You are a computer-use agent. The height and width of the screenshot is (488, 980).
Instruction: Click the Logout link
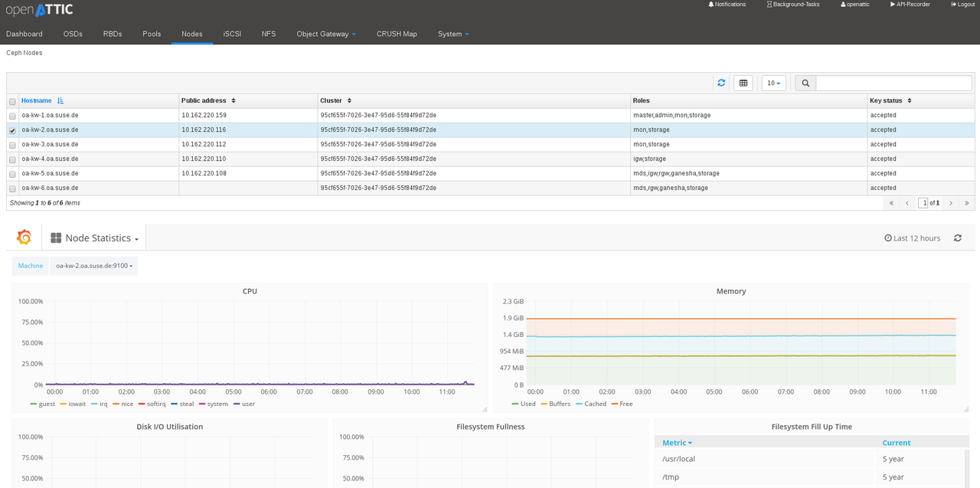tap(963, 5)
